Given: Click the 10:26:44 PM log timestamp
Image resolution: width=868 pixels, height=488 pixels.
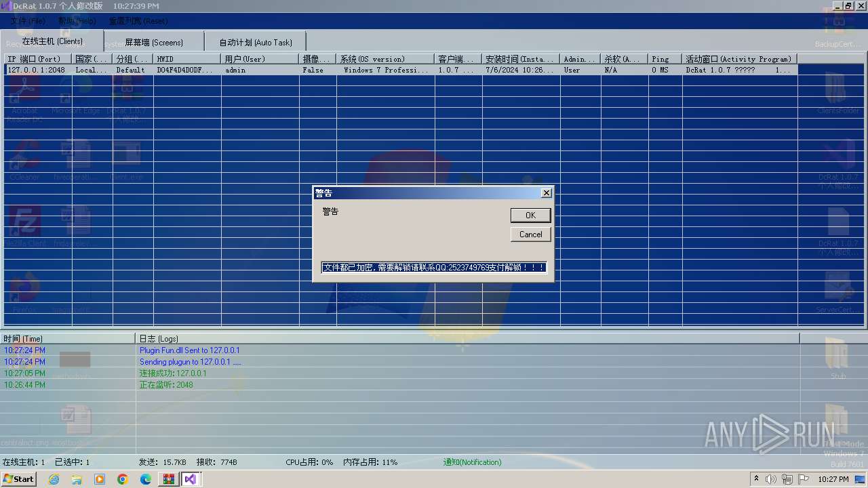Looking at the screenshot, I should coord(24,385).
